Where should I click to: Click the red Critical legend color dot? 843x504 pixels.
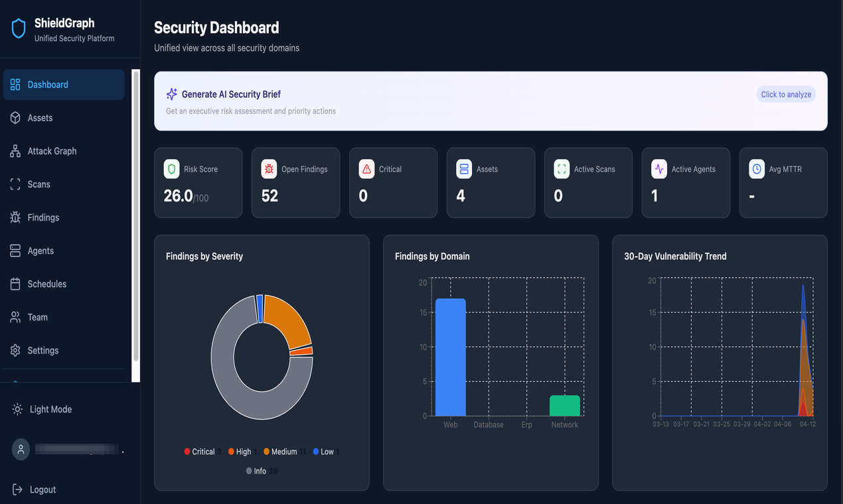click(187, 451)
